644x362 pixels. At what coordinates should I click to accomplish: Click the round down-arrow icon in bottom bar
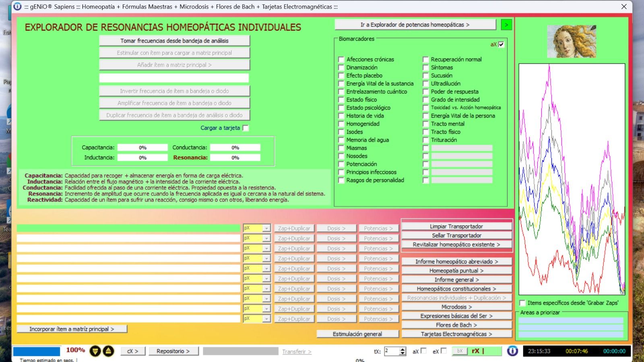coord(95,351)
